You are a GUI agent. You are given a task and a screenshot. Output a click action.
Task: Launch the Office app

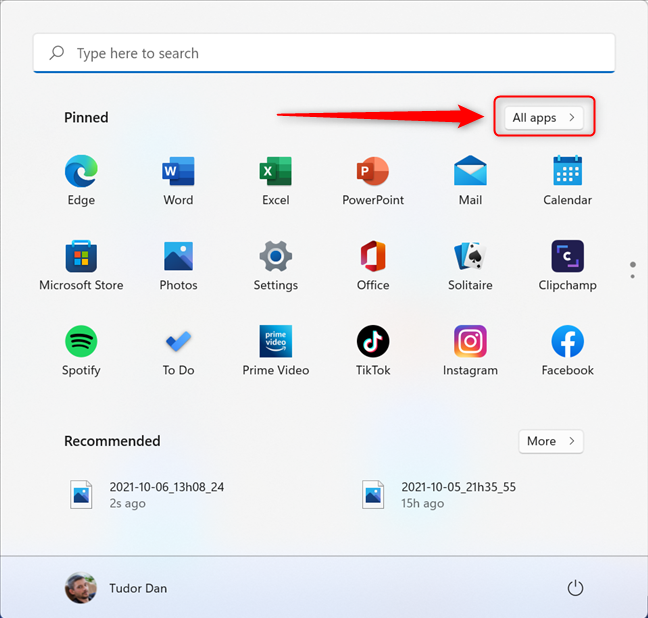[373, 266]
